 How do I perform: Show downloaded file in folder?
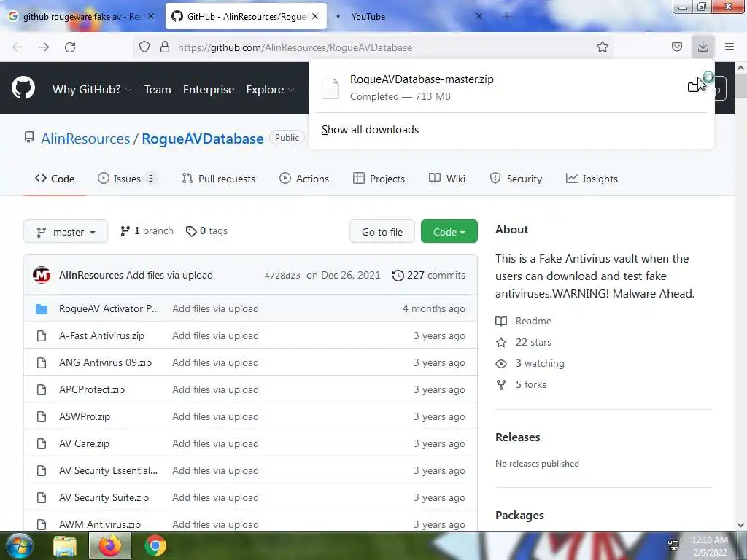click(694, 86)
